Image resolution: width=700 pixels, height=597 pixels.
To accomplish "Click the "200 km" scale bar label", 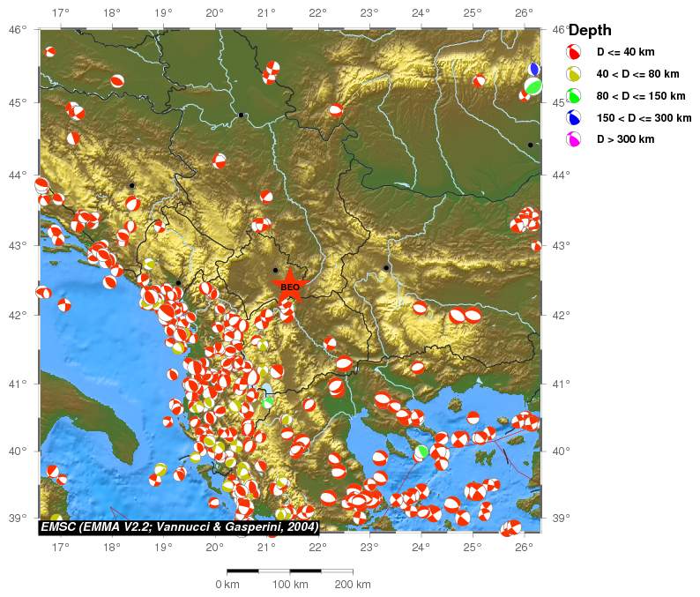I will pyautogui.click(x=351, y=585).
